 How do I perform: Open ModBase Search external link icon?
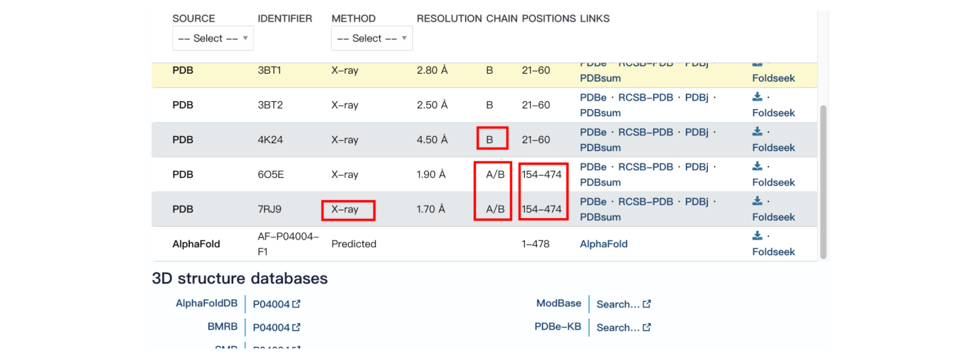coord(647,304)
